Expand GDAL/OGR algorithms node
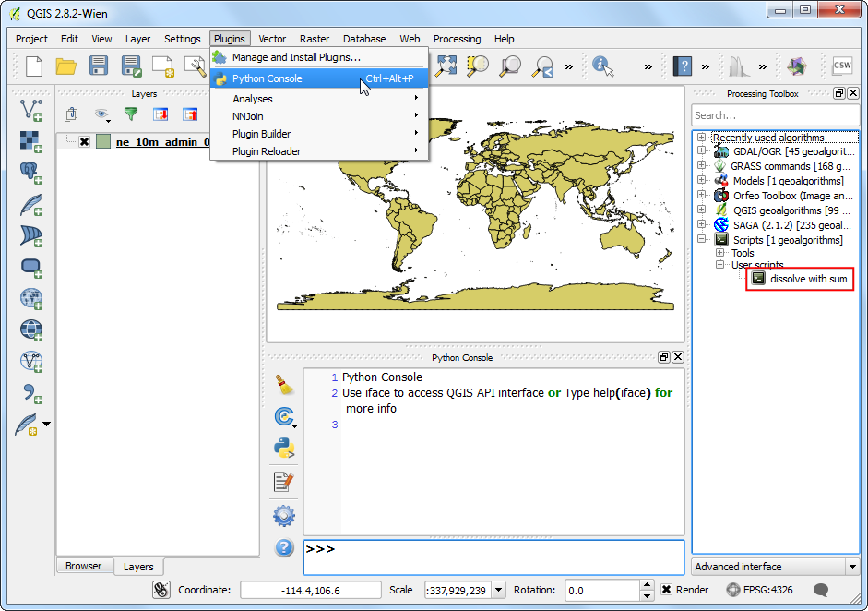 [701, 150]
